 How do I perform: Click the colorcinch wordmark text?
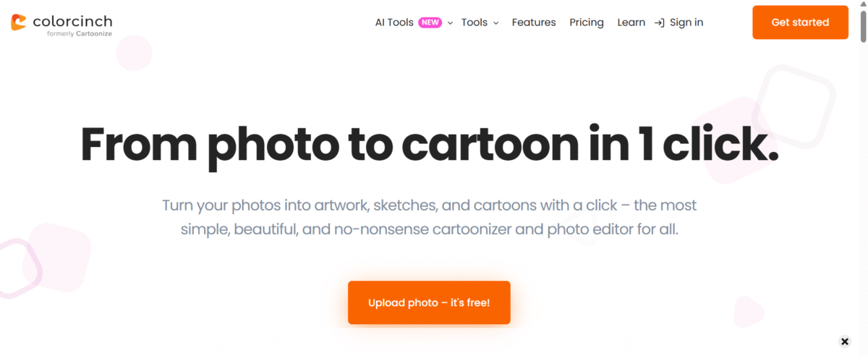pos(72,21)
